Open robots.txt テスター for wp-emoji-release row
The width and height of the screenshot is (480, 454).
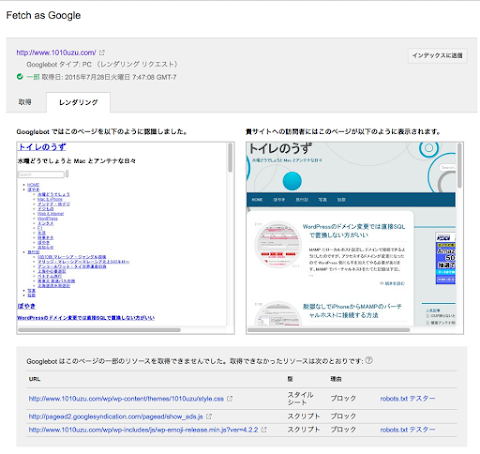[x=408, y=430]
